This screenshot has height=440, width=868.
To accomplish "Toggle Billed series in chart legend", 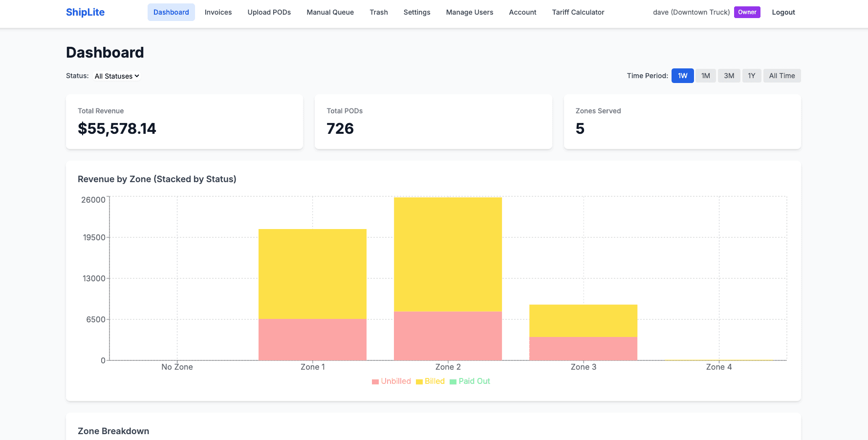I will (x=430, y=381).
